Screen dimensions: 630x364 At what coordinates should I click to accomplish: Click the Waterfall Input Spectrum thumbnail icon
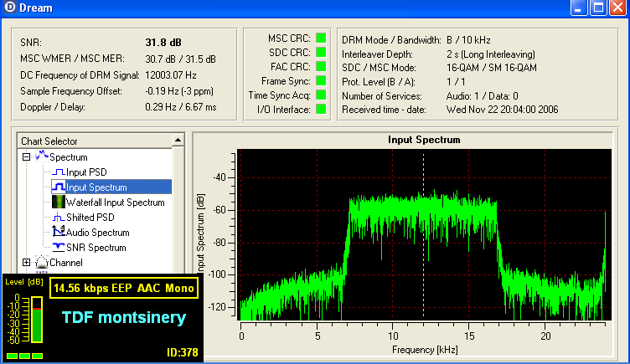(59, 202)
